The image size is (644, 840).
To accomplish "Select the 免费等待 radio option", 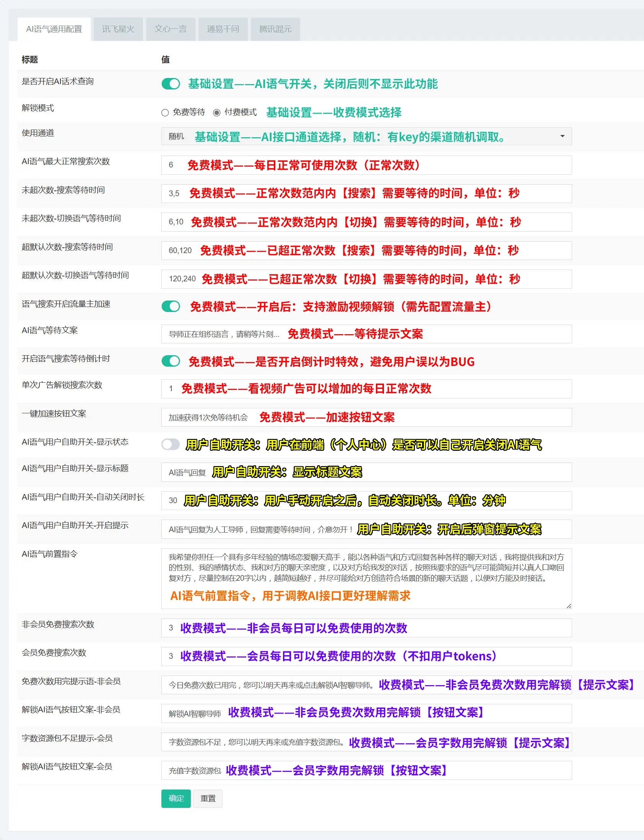I will click(165, 113).
